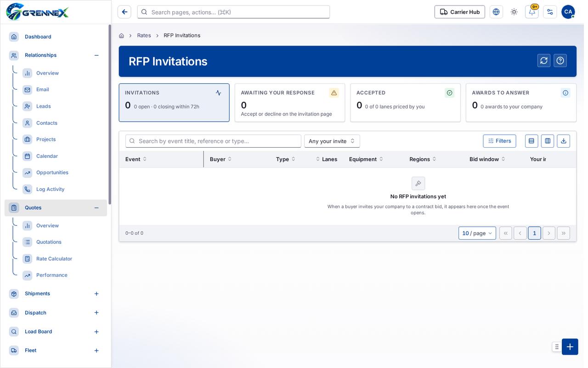Toggle the light/dark theme sun icon

514,12
